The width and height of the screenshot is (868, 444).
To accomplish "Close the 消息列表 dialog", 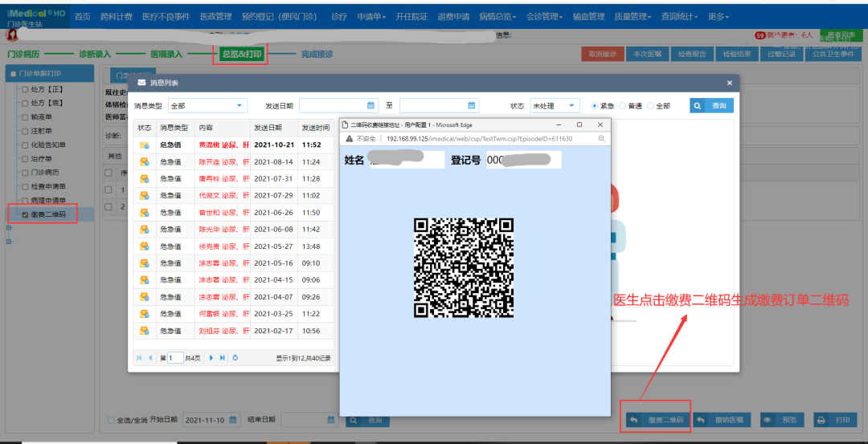I will pyautogui.click(x=729, y=83).
